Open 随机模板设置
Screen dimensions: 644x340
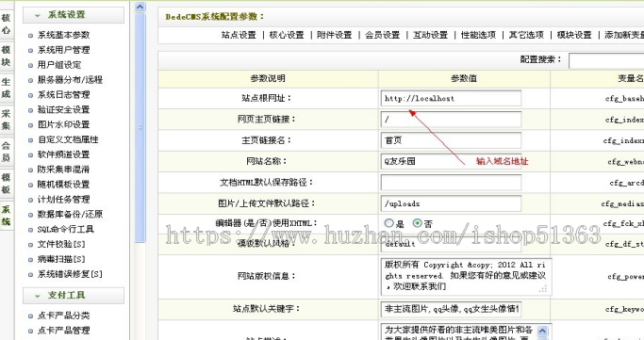pos(64,185)
